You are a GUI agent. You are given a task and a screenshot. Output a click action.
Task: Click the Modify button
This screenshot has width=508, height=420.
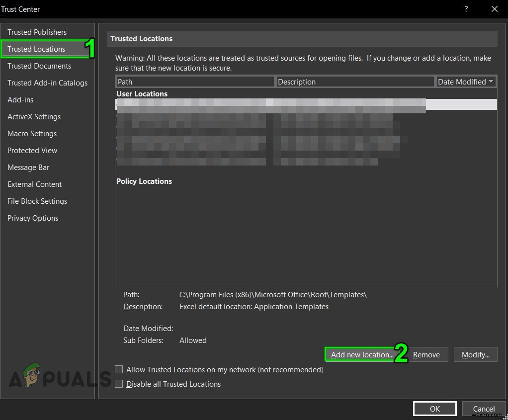coord(475,354)
